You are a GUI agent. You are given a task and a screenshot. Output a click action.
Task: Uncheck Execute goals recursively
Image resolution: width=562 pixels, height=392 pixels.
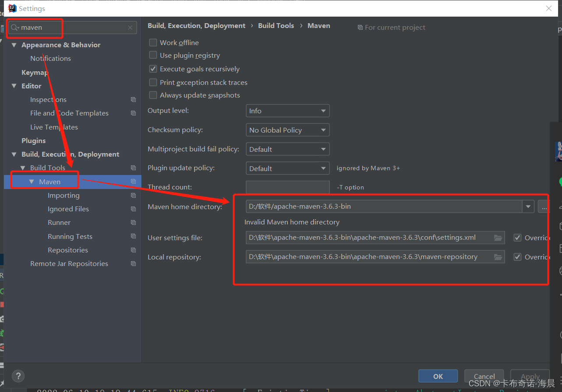tap(153, 69)
